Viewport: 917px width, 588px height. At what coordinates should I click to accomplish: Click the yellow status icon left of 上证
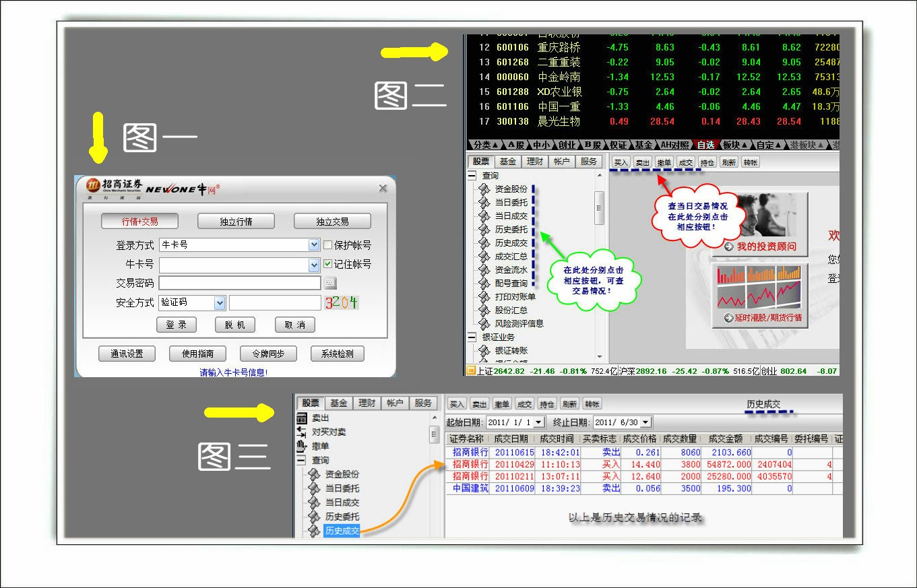[470, 371]
